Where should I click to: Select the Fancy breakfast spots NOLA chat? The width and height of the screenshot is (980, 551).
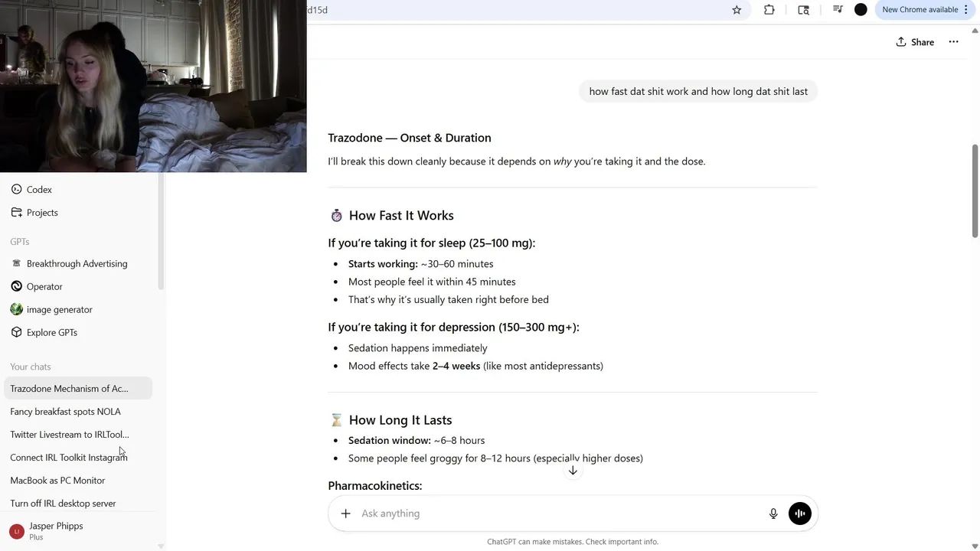pyautogui.click(x=65, y=412)
